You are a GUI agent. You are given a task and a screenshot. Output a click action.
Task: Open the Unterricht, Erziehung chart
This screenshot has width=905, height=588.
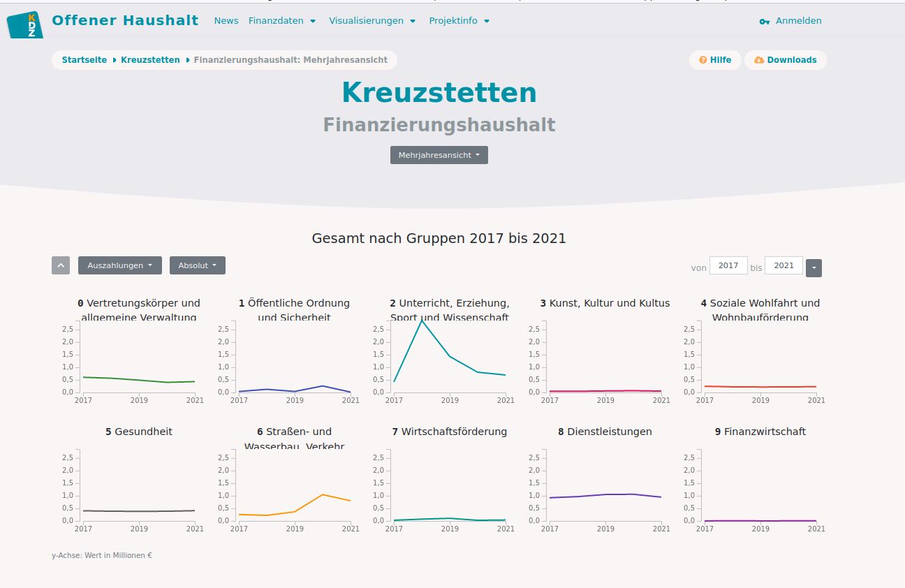click(x=450, y=356)
